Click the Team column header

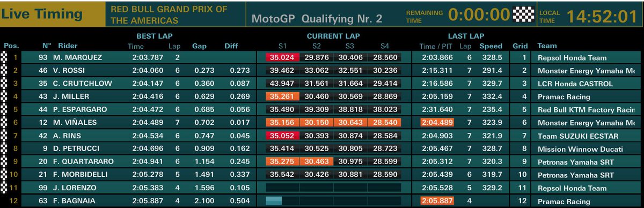547,46
